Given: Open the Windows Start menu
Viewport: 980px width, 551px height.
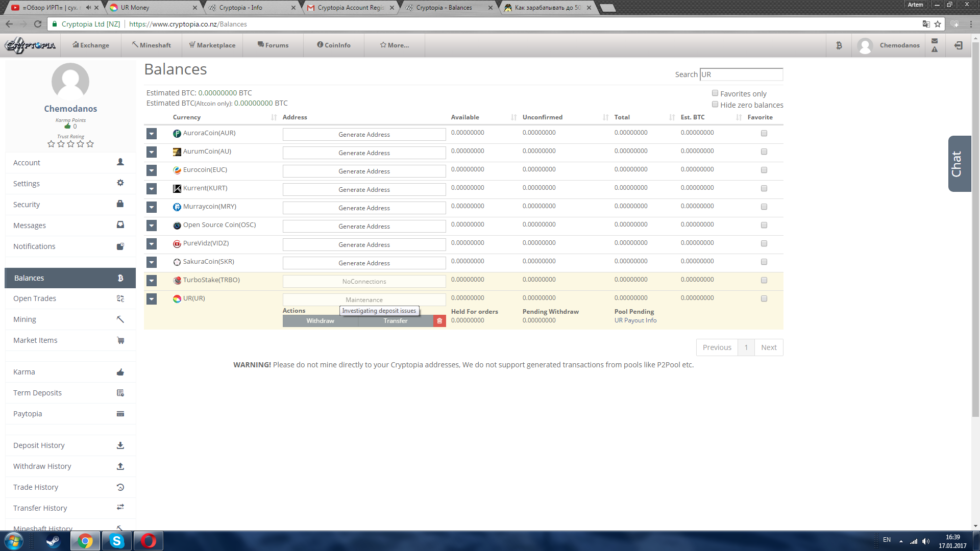Looking at the screenshot, I should [13, 541].
